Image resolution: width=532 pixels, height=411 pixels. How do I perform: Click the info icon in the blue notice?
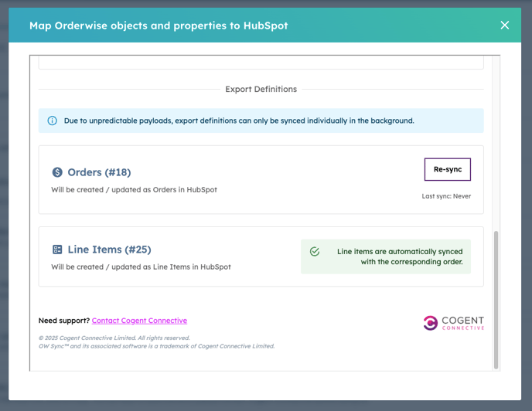pos(53,121)
